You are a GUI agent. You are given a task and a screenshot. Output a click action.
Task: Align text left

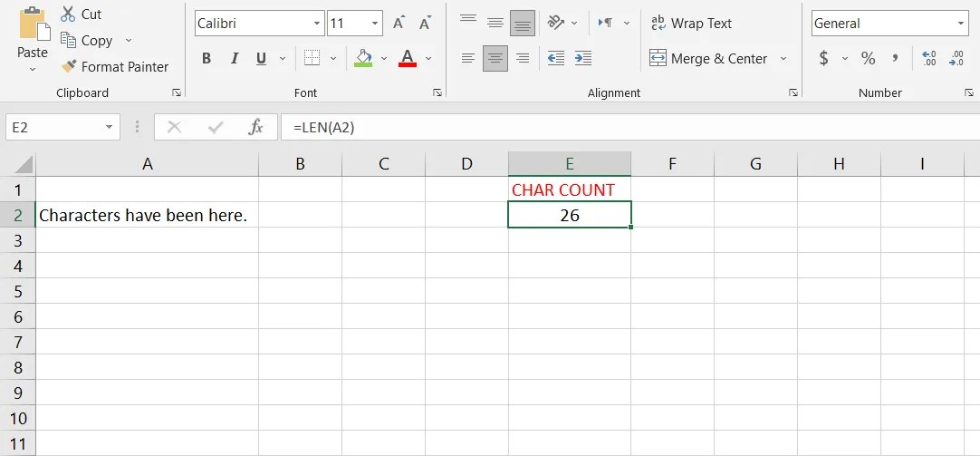coord(468,59)
